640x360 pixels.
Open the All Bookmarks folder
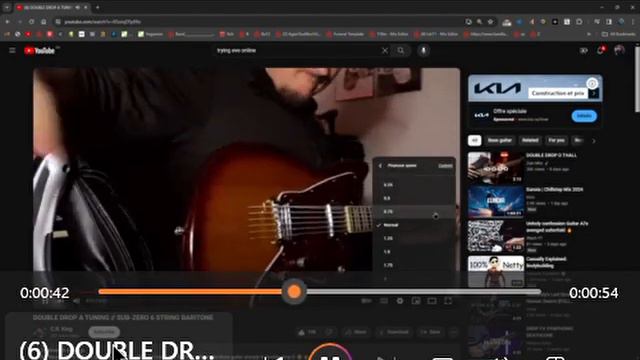(x=618, y=34)
